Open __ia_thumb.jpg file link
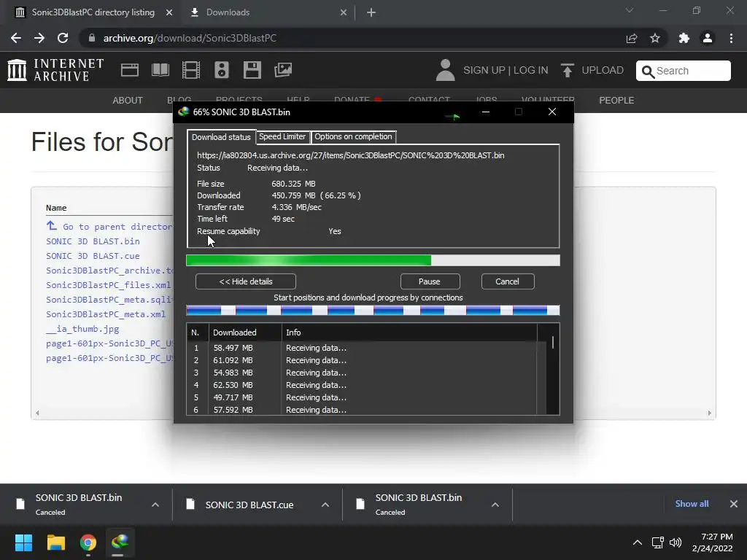The width and height of the screenshot is (747, 560). point(82,329)
